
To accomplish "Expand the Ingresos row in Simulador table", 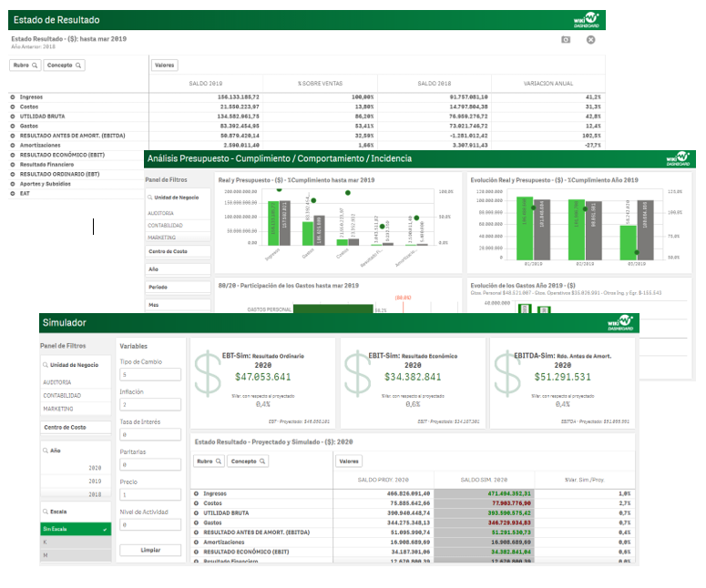I will pos(196,494).
